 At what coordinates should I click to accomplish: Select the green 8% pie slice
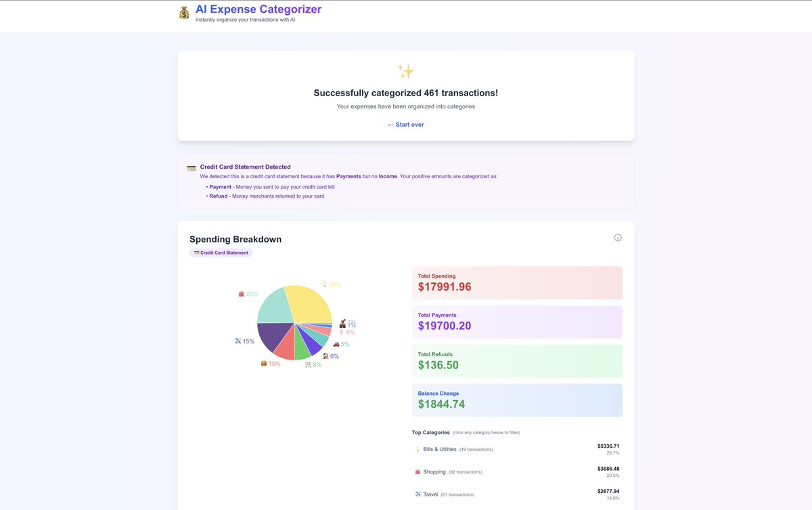click(x=301, y=347)
